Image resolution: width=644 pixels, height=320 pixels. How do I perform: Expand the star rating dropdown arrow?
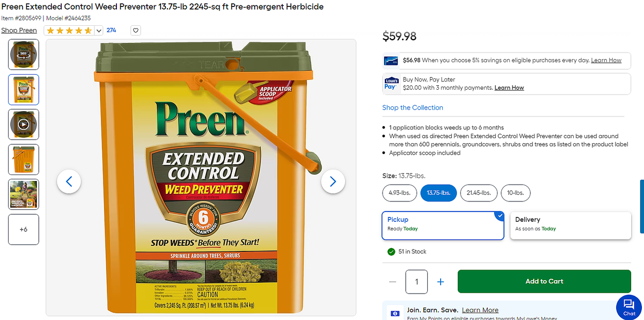tap(99, 31)
